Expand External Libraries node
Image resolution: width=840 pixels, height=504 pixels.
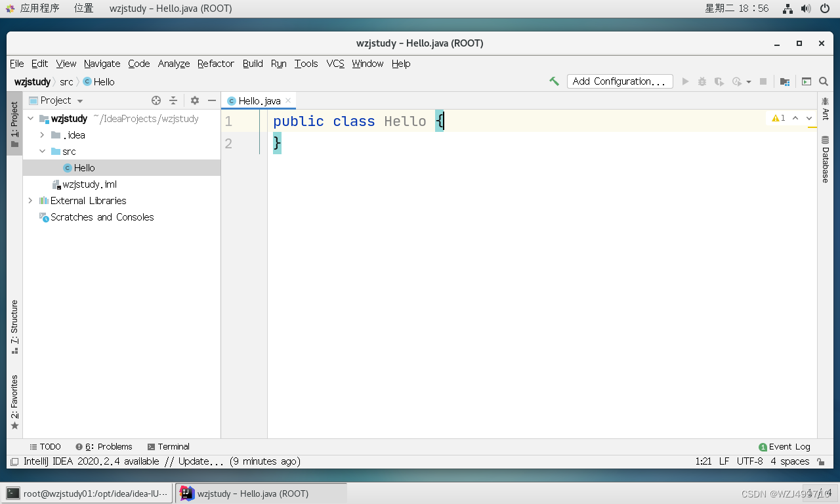[30, 201]
